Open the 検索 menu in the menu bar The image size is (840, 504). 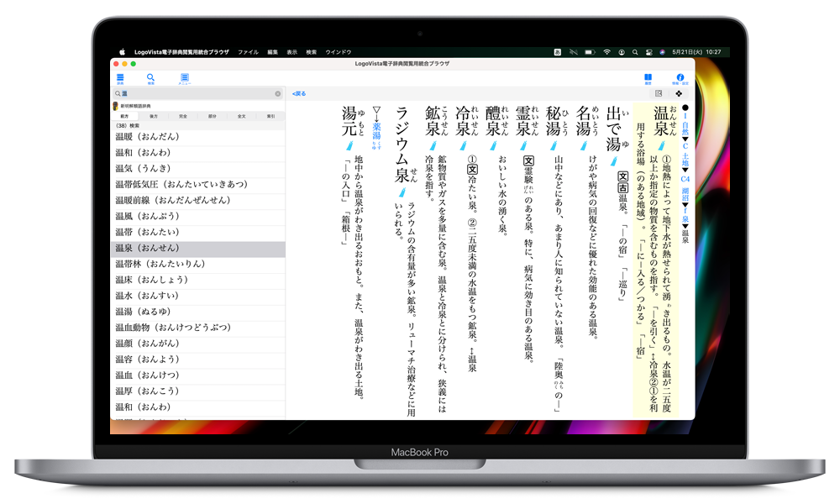(312, 52)
